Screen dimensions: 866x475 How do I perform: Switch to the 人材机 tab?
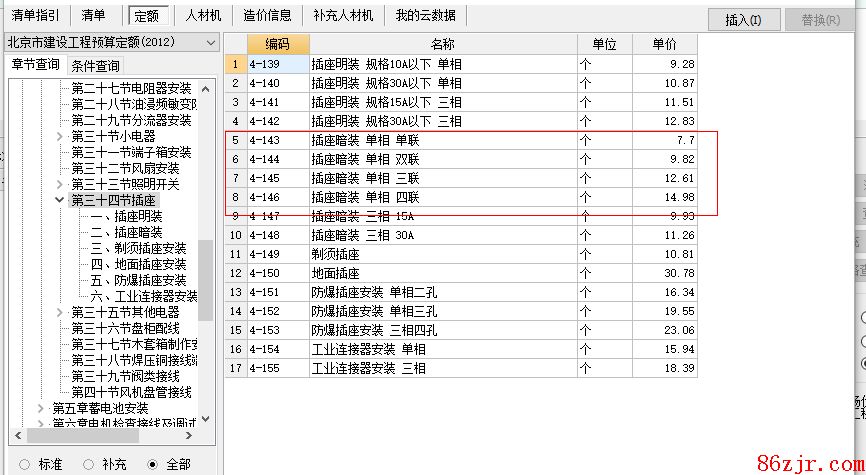[x=202, y=15]
